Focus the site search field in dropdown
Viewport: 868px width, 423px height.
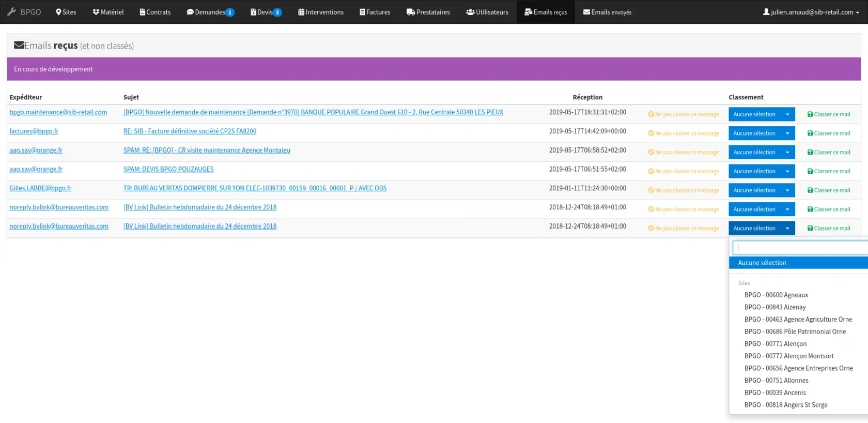click(798, 248)
